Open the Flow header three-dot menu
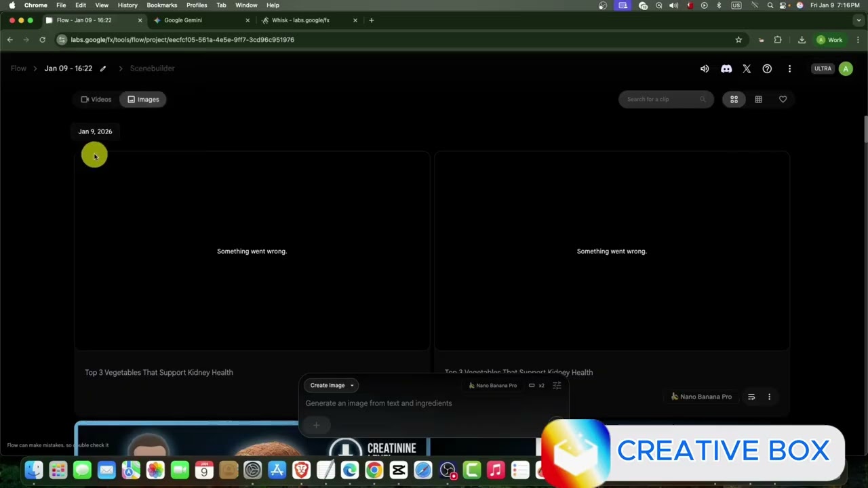 click(x=789, y=68)
